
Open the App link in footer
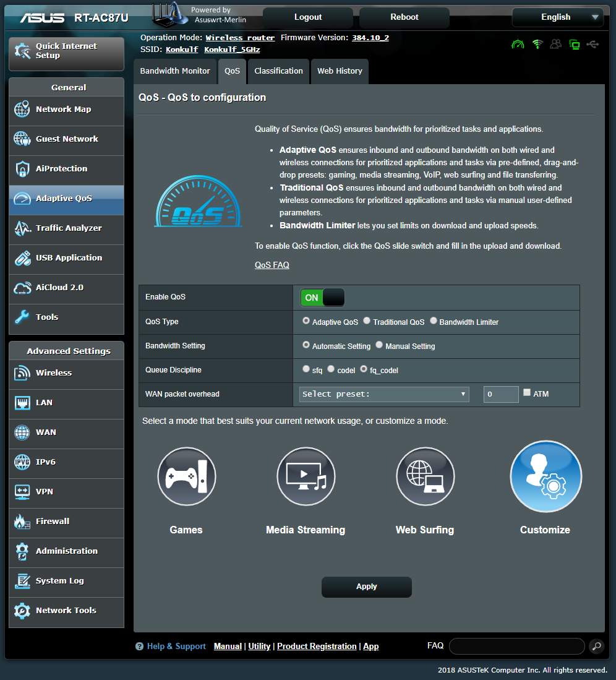[370, 646]
